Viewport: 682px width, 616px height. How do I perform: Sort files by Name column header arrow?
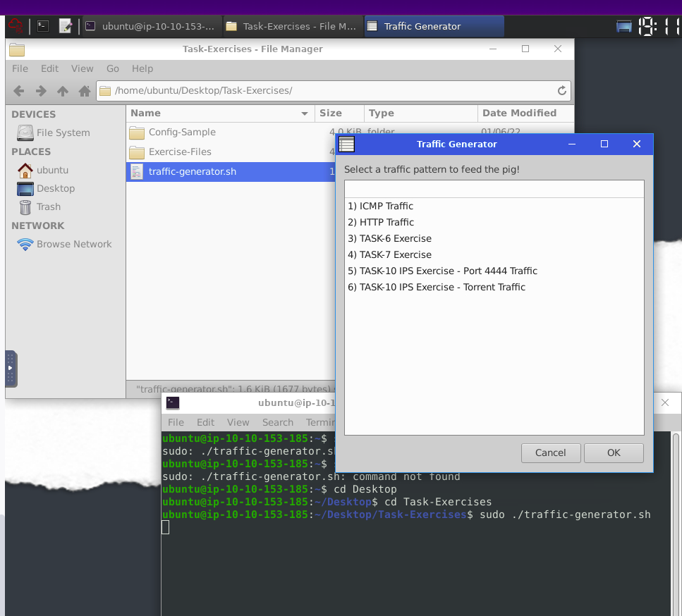[x=305, y=113]
